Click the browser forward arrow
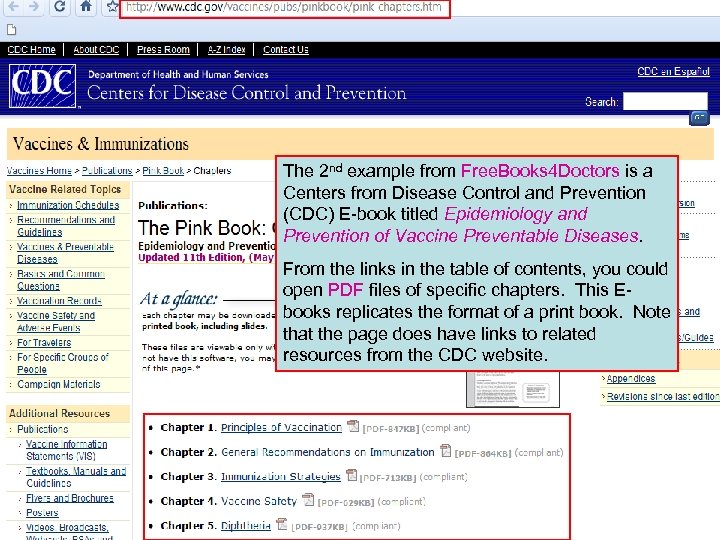Screen dimensions: 720x540 pos(33,6)
